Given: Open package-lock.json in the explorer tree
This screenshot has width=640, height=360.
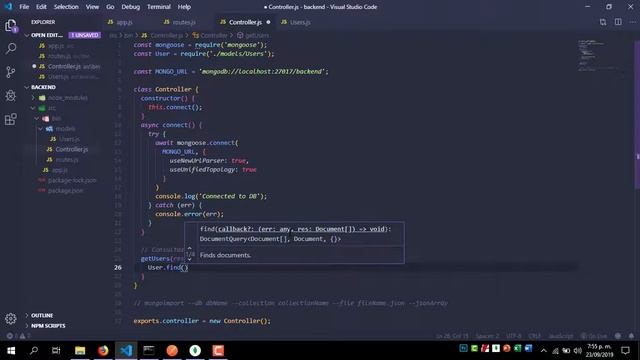Looking at the screenshot, I should coord(72,180).
